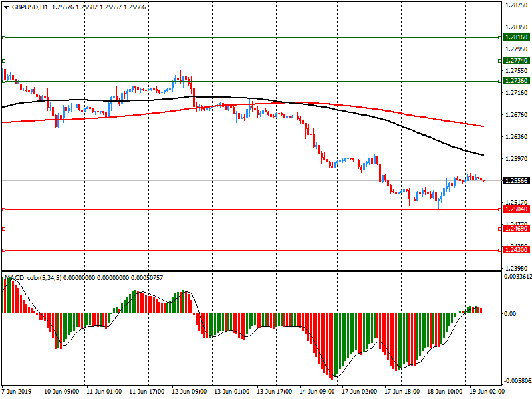Click the black current price tag 1.25566
The height and width of the screenshot is (399, 532).
coord(516,180)
